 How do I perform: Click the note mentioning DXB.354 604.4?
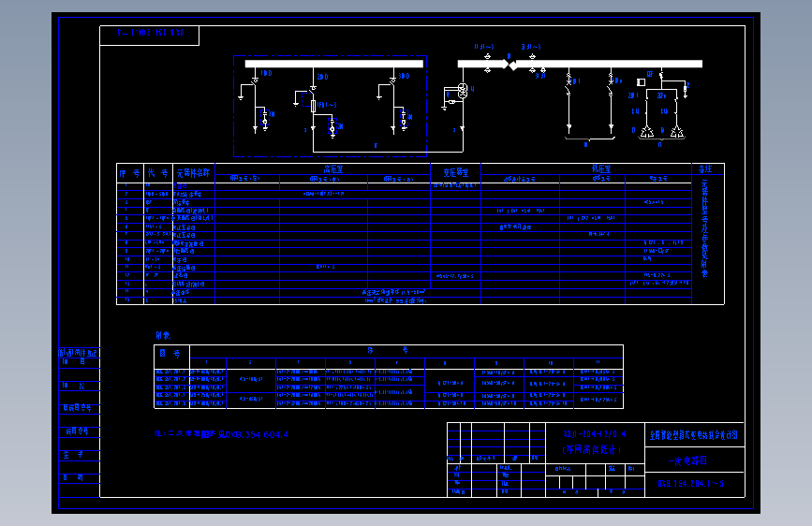221,434
